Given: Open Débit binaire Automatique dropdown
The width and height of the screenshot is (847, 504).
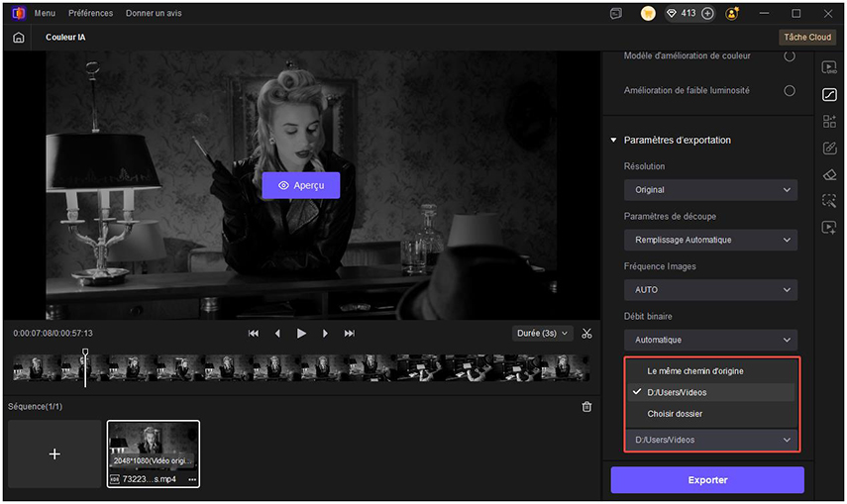Looking at the screenshot, I should (710, 340).
